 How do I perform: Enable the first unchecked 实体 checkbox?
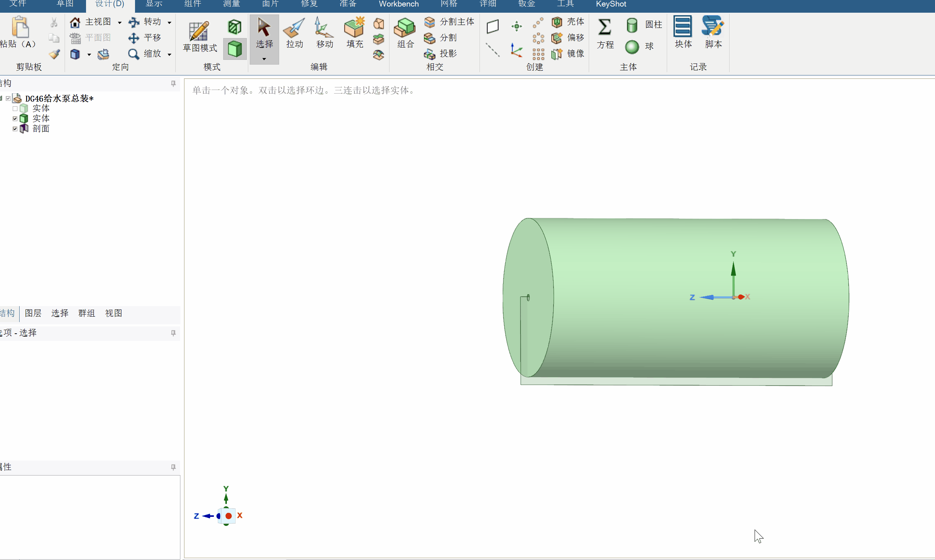(x=15, y=109)
